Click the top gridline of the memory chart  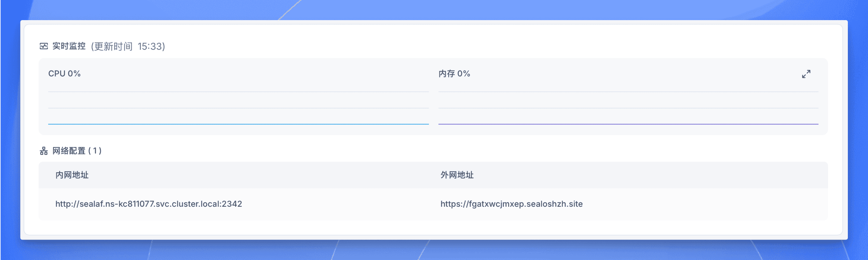(x=628, y=92)
